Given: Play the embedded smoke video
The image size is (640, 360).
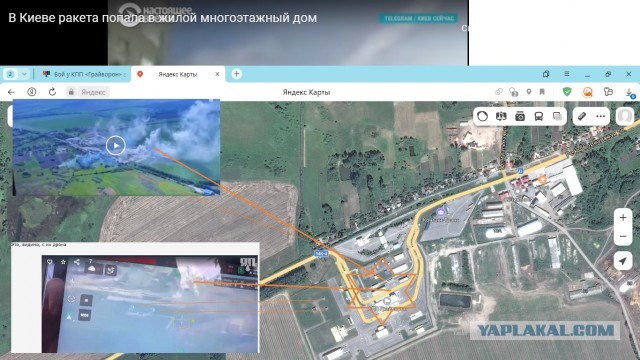Looking at the screenshot, I should [116, 145].
